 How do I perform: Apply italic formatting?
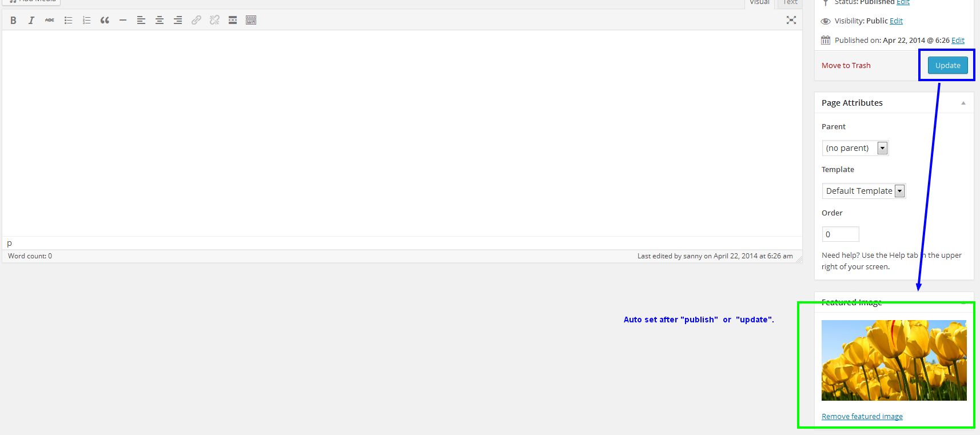coord(31,20)
